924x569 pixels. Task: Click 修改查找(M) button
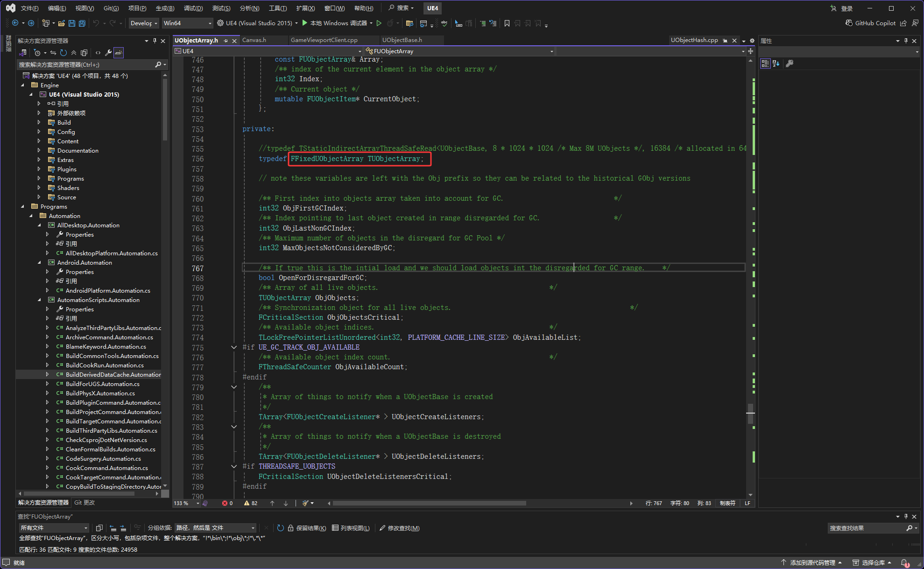click(400, 528)
